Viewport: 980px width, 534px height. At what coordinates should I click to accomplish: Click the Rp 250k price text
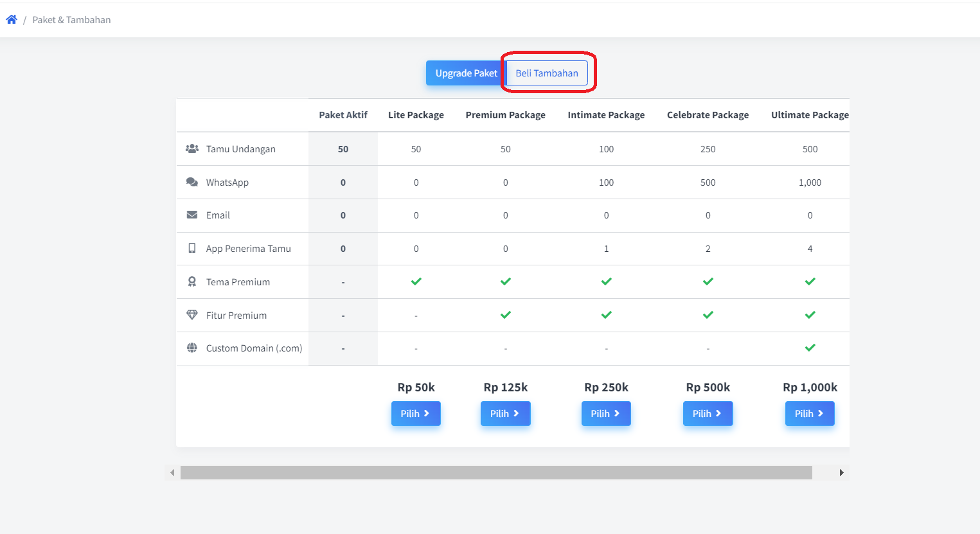606,387
